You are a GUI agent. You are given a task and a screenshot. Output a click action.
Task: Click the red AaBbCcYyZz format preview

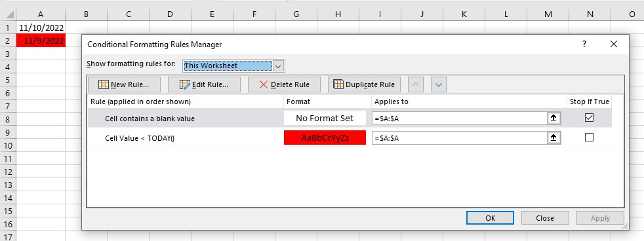(325, 138)
